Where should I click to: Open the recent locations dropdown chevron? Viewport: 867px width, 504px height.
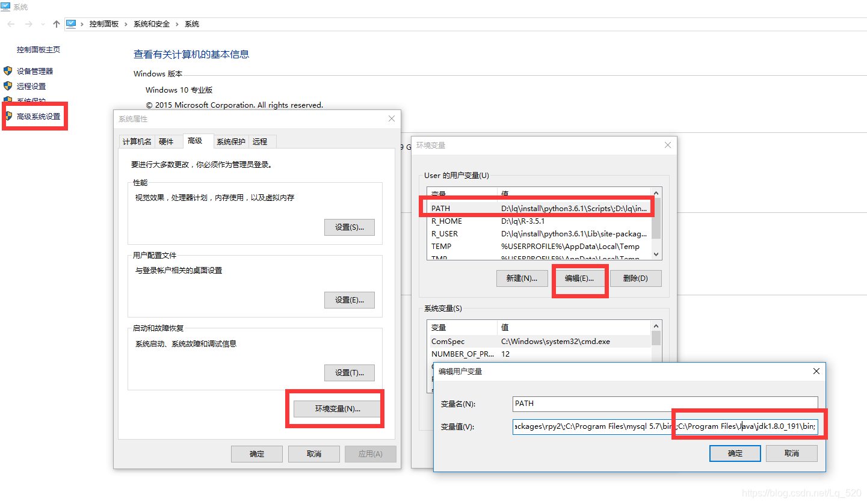(x=43, y=24)
